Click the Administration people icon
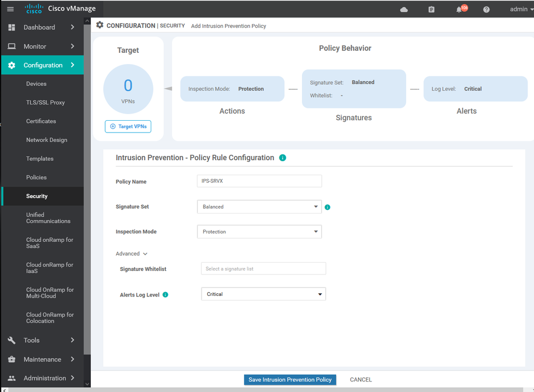 [x=12, y=378]
